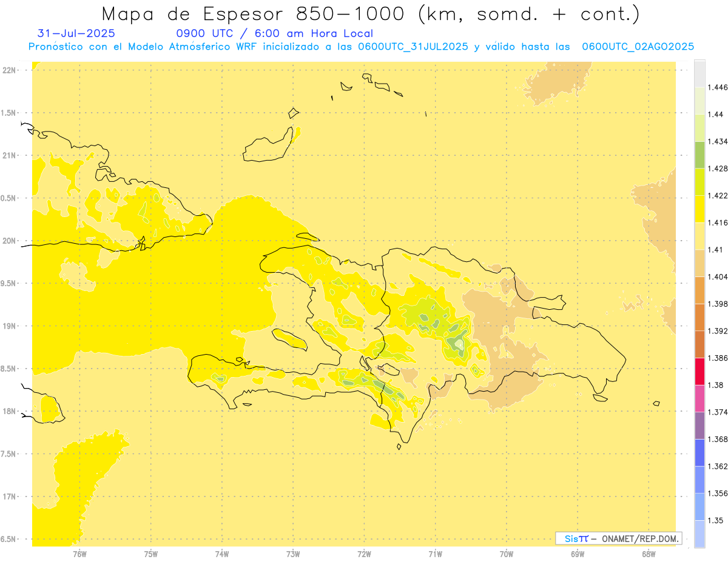
Task: Click the 69W longitude axis label
Action: tap(578, 555)
